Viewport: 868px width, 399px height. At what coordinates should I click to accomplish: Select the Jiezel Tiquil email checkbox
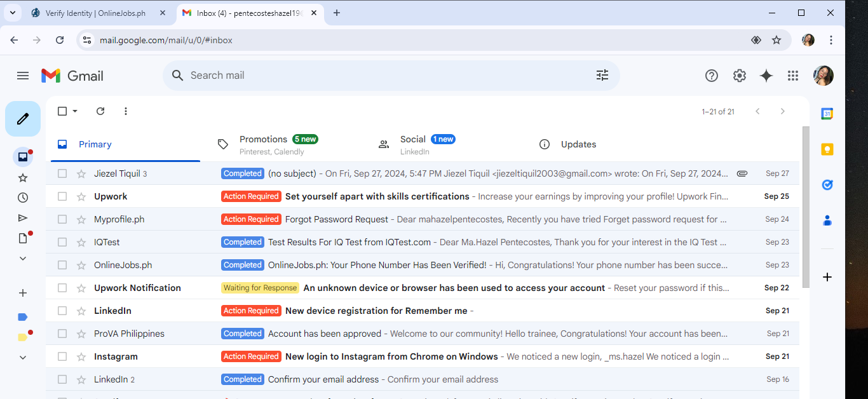[62, 173]
